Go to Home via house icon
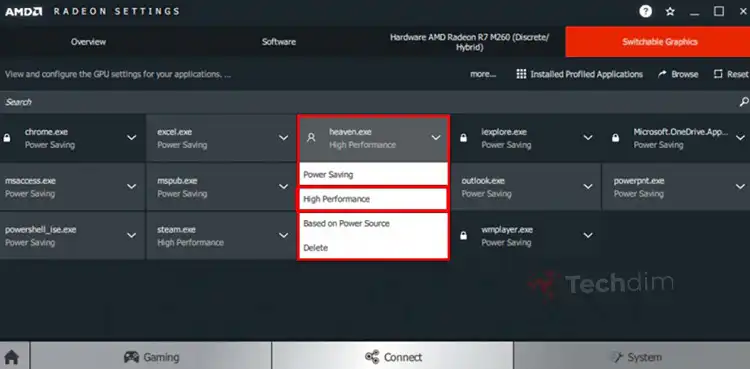The height and width of the screenshot is (369, 750). point(11,357)
